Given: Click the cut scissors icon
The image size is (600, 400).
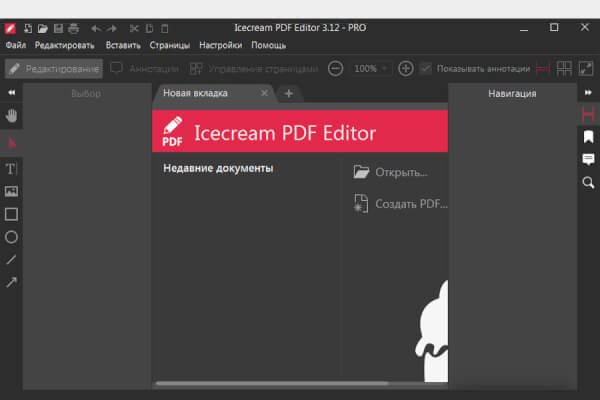Looking at the screenshot, I should point(134,28).
